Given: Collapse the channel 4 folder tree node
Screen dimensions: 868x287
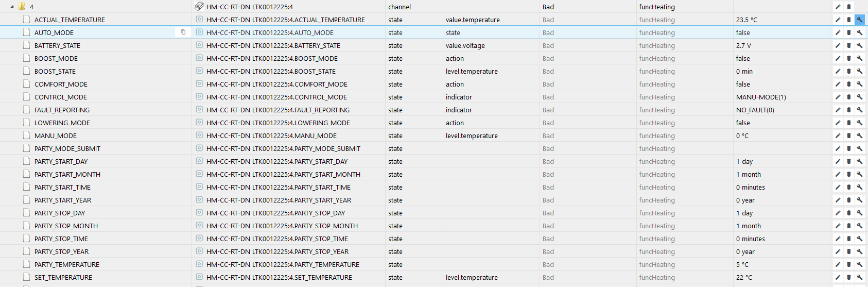Looking at the screenshot, I should click(x=12, y=7).
